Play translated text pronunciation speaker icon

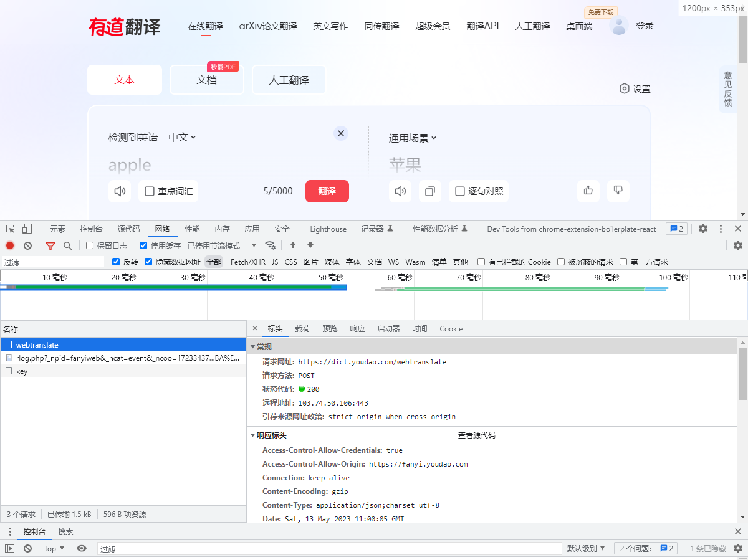coord(400,191)
